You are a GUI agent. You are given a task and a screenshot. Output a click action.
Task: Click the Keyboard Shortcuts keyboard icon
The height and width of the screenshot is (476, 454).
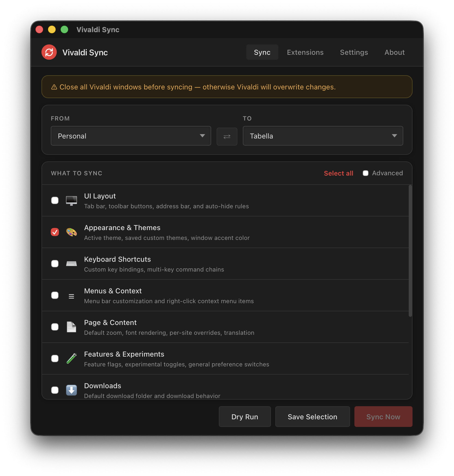(71, 264)
